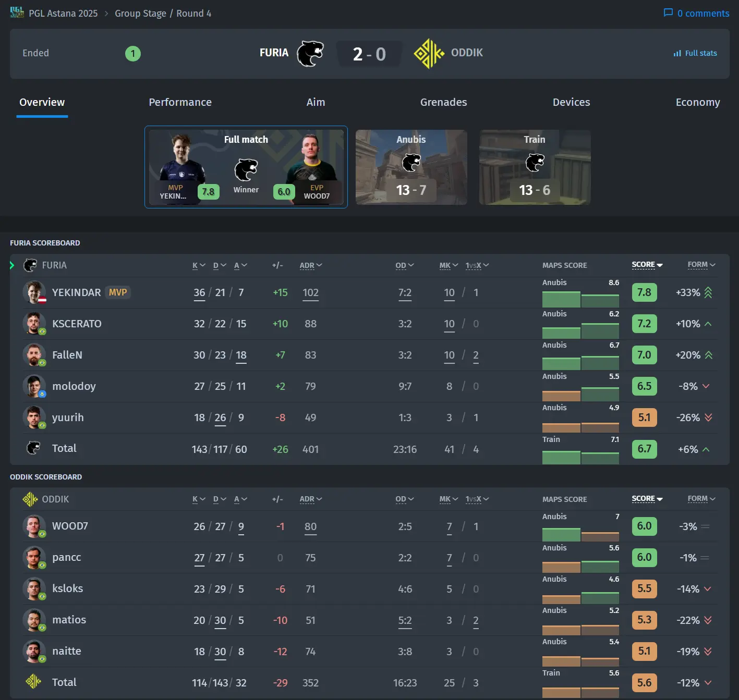Sort FURIA scoreboard by FORM
The height and width of the screenshot is (700, 739).
(701, 265)
